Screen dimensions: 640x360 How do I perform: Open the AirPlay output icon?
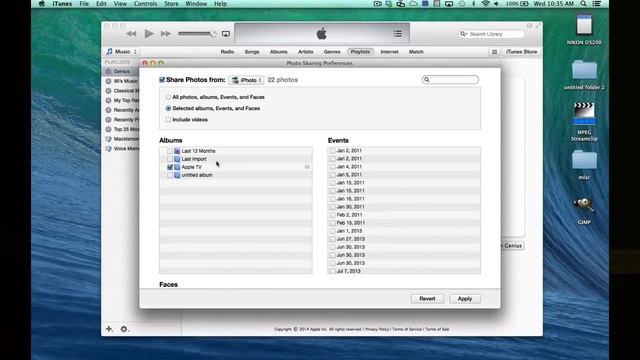pyautogui.click(x=226, y=34)
